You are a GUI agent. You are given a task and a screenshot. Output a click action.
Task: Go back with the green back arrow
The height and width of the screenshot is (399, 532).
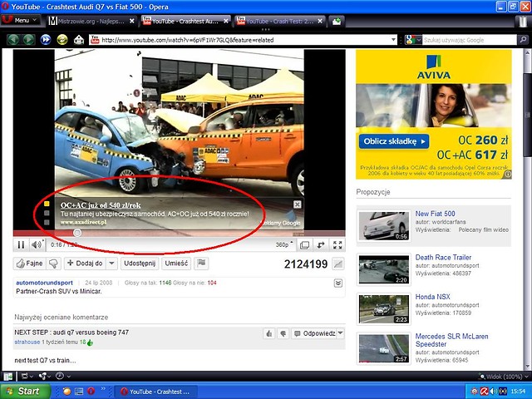coord(13,40)
